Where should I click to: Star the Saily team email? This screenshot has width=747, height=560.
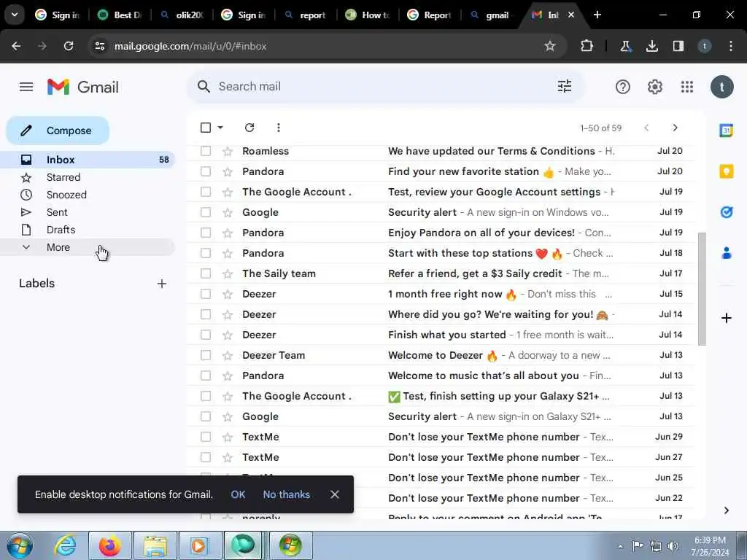pos(228,274)
